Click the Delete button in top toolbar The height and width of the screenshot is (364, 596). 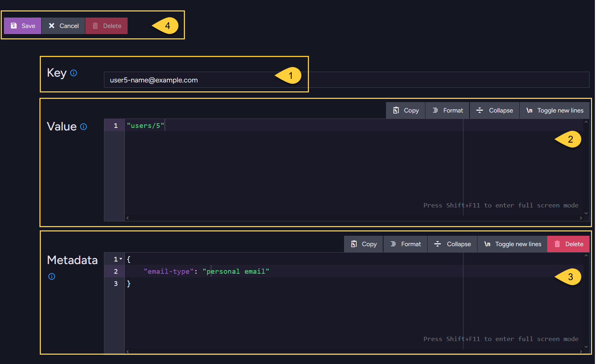point(106,26)
